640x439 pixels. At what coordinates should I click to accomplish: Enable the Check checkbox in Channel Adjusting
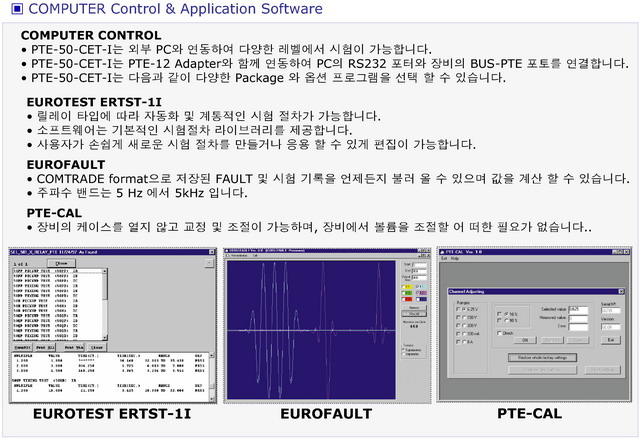(499, 333)
